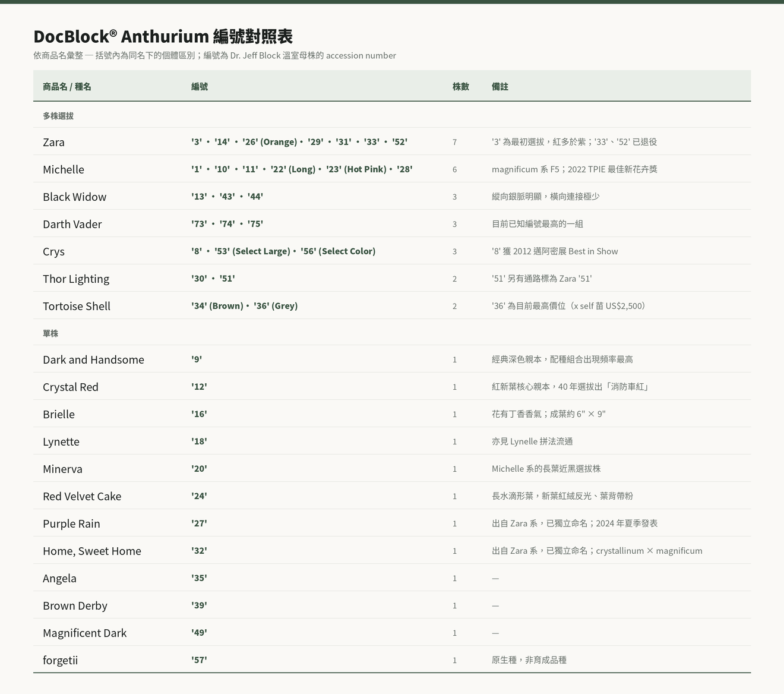Image resolution: width=784 pixels, height=694 pixels.
Task: Click forgetii note '原生種，非育成品種'
Action: 529,660
